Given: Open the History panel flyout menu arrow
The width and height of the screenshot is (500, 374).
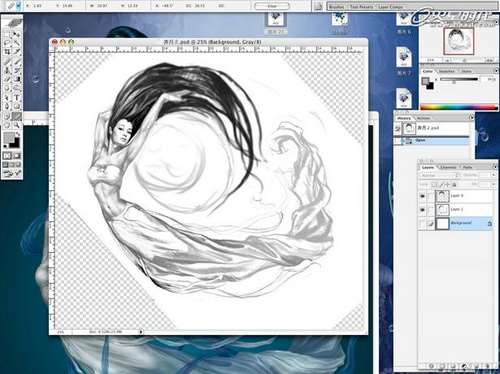Looking at the screenshot, I should 471,117.
